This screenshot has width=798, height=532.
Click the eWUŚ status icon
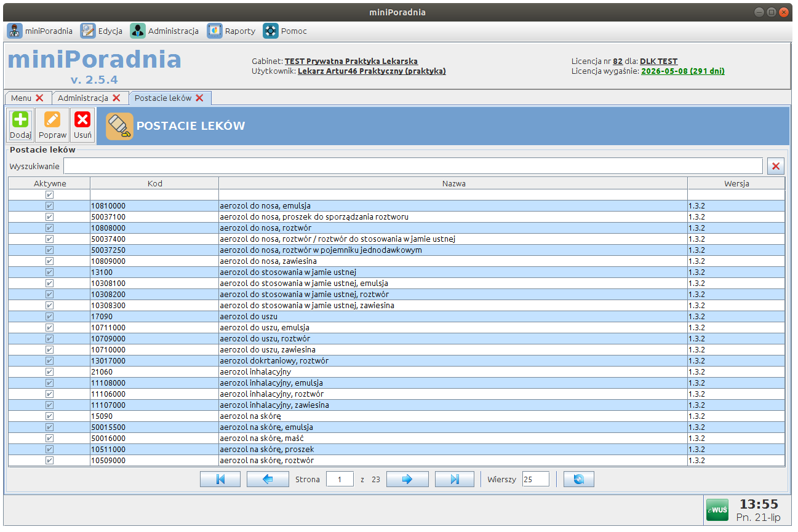tap(717, 510)
